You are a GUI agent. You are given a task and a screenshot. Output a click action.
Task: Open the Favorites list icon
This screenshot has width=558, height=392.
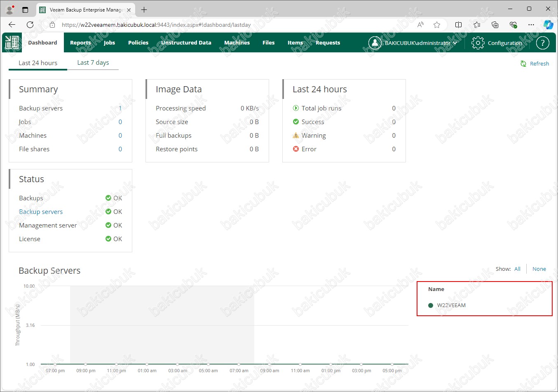[x=477, y=25]
